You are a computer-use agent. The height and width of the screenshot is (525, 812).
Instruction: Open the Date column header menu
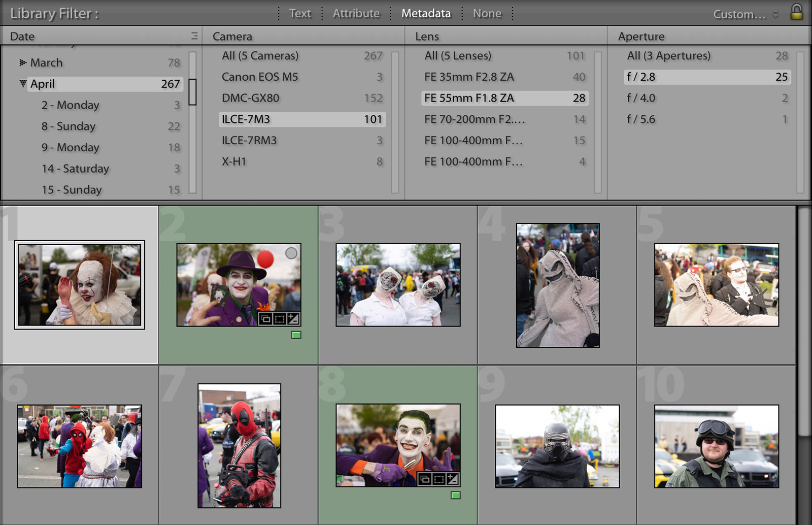coord(22,37)
